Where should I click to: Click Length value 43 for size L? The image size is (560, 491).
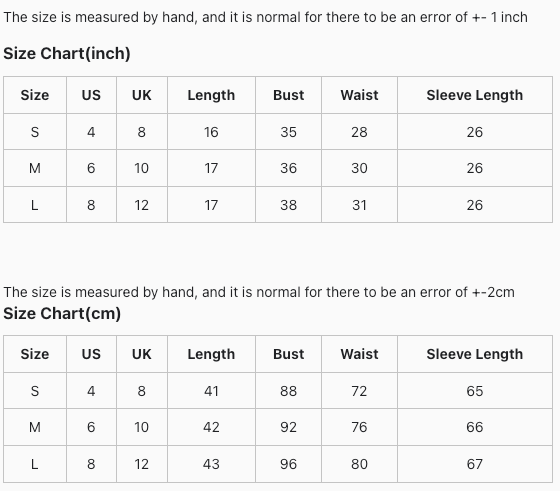[x=211, y=464]
